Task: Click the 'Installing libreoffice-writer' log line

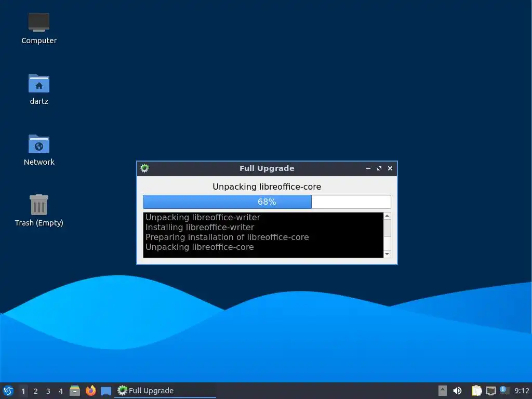Action: [x=200, y=228]
